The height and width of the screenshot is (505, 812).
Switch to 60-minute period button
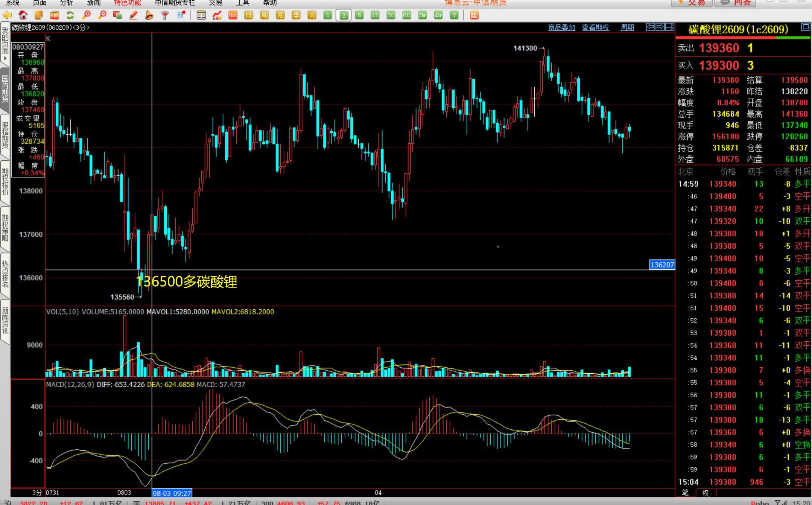point(407,15)
